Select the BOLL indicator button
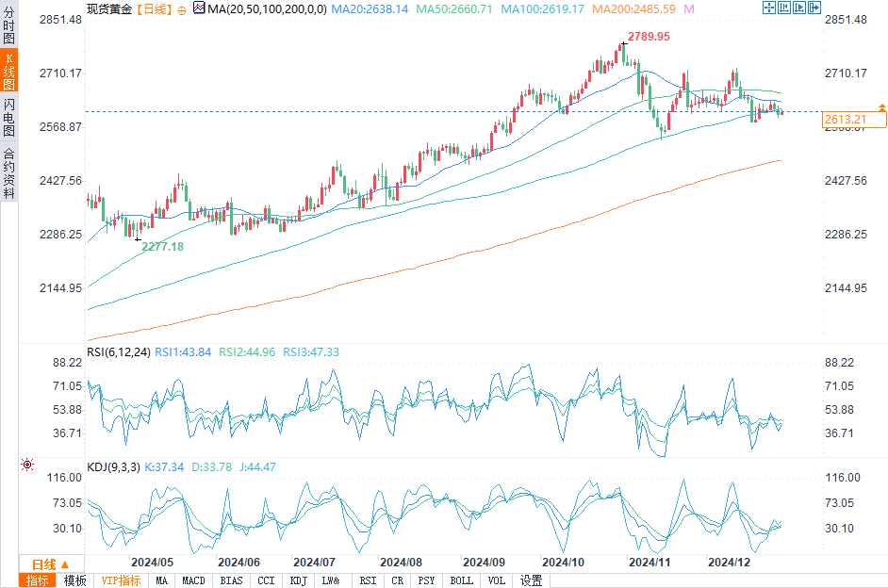The image size is (888, 588). tap(462, 580)
